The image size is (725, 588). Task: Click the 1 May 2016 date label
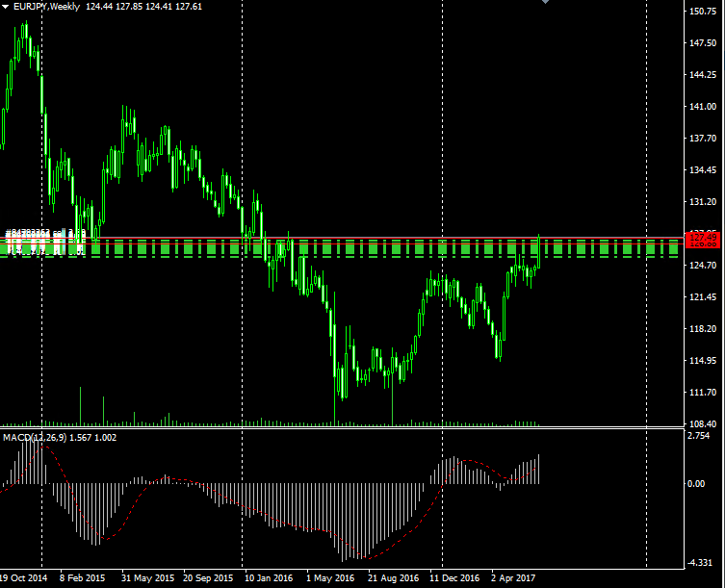pyautogui.click(x=330, y=577)
